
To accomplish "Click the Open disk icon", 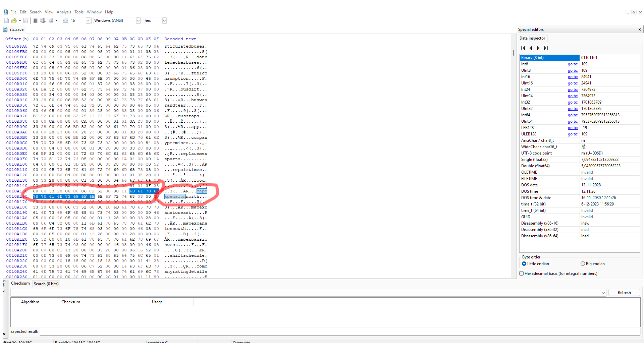I will click(x=43, y=20).
